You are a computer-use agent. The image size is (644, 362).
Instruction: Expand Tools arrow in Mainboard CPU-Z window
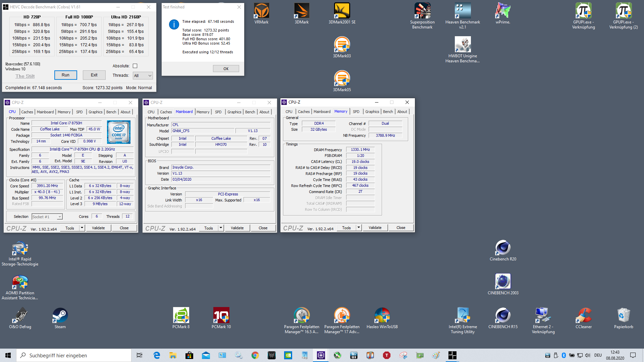[221, 228]
